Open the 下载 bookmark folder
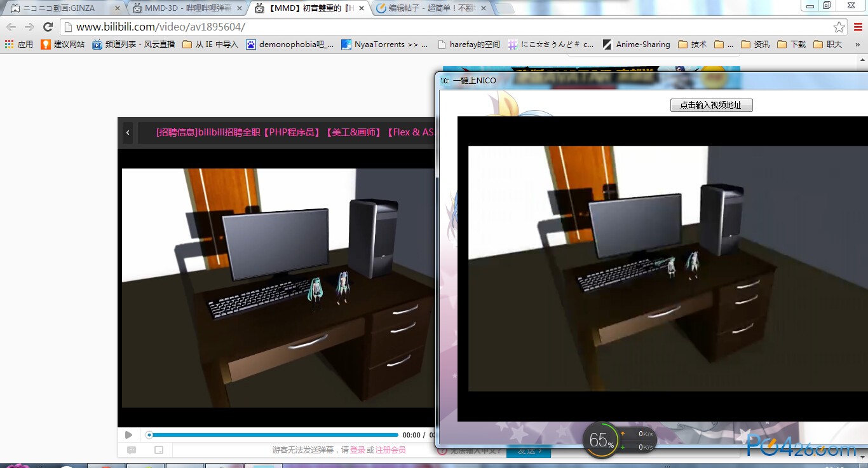This screenshot has width=868, height=468. click(791, 45)
